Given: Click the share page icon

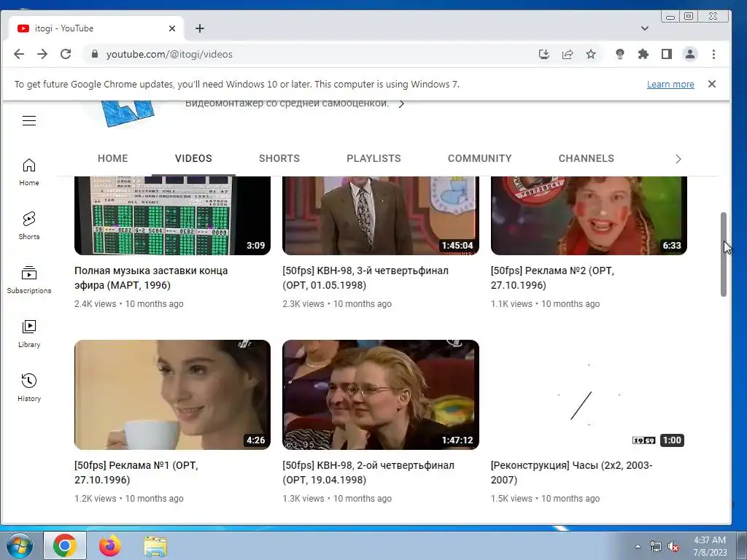Looking at the screenshot, I should (568, 54).
